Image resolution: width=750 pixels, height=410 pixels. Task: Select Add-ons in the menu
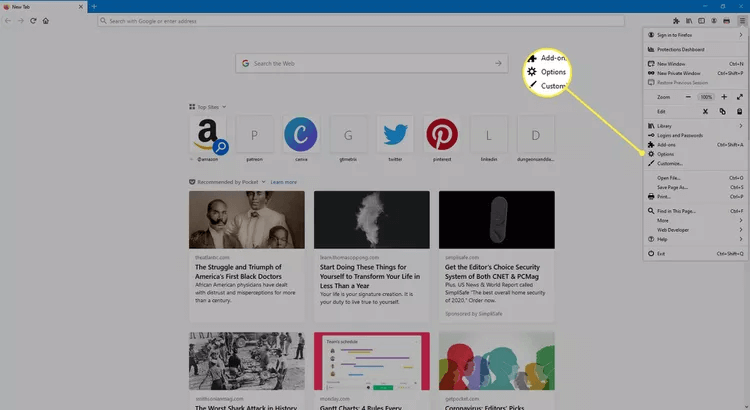click(695, 144)
